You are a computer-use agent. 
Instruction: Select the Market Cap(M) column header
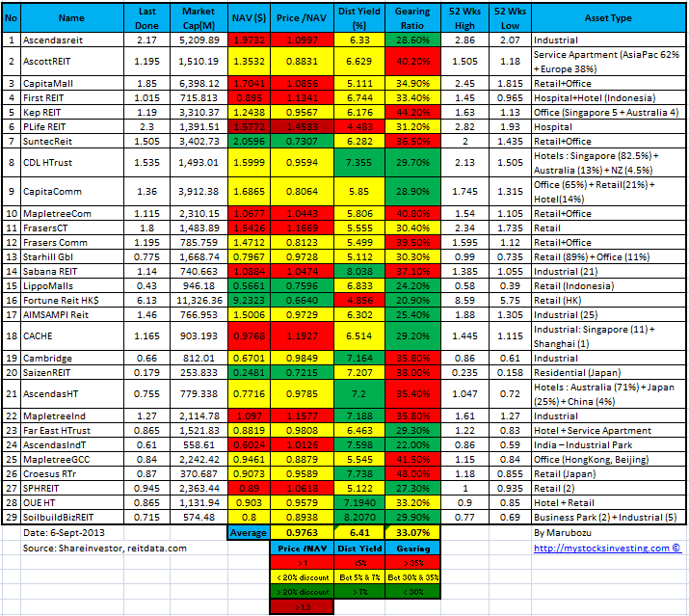pyautogui.click(x=199, y=18)
